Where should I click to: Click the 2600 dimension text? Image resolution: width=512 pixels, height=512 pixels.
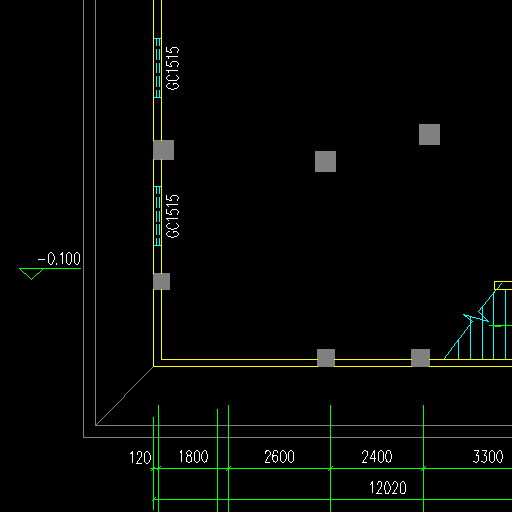(x=279, y=457)
